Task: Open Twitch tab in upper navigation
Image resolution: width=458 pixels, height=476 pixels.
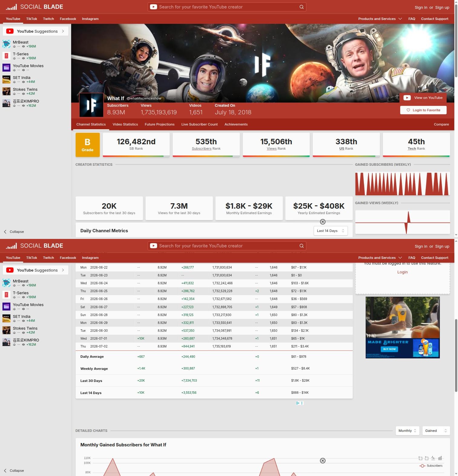Action: [x=48, y=19]
